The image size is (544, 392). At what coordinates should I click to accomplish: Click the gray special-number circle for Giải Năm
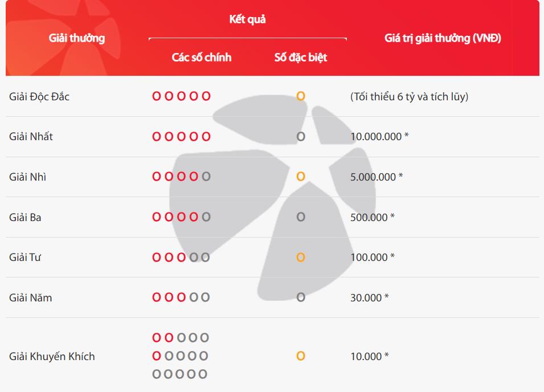[x=301, y=297]
